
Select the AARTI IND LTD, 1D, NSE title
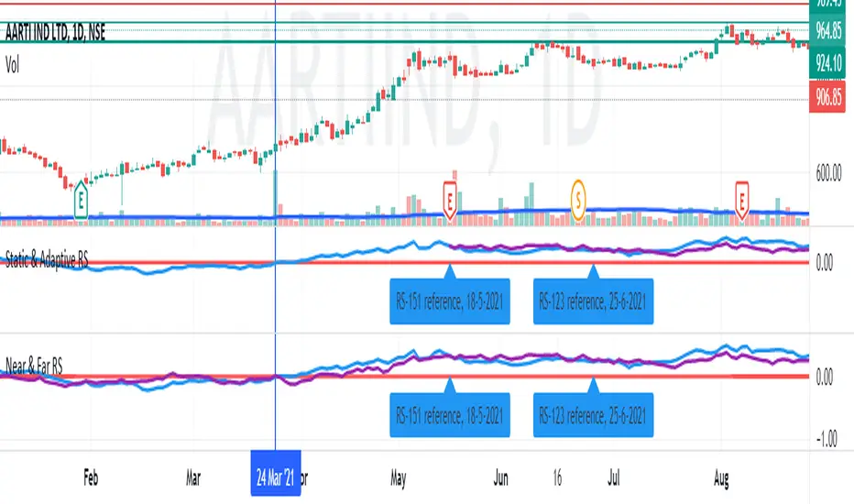coord(55,33)
